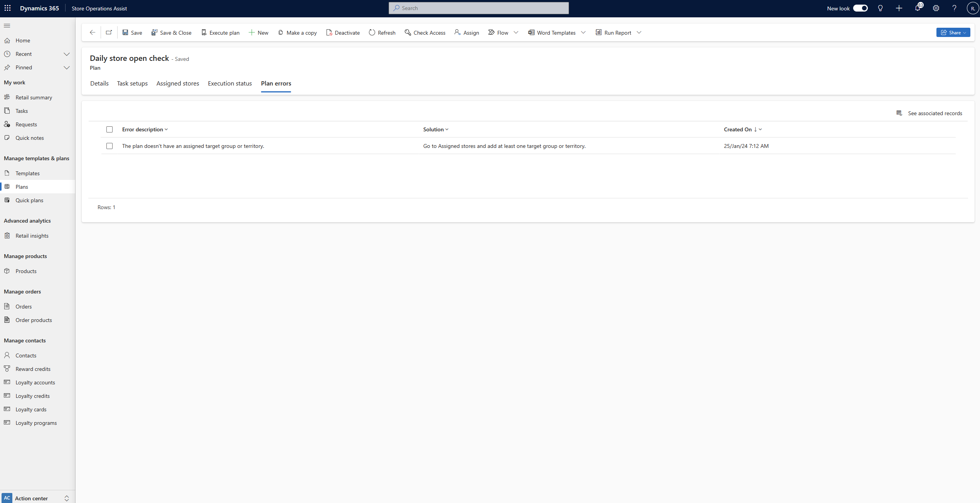Screen dimensions: 980x503
Task: Toggle the select-all row checkbox
Action: pos(109,129)
